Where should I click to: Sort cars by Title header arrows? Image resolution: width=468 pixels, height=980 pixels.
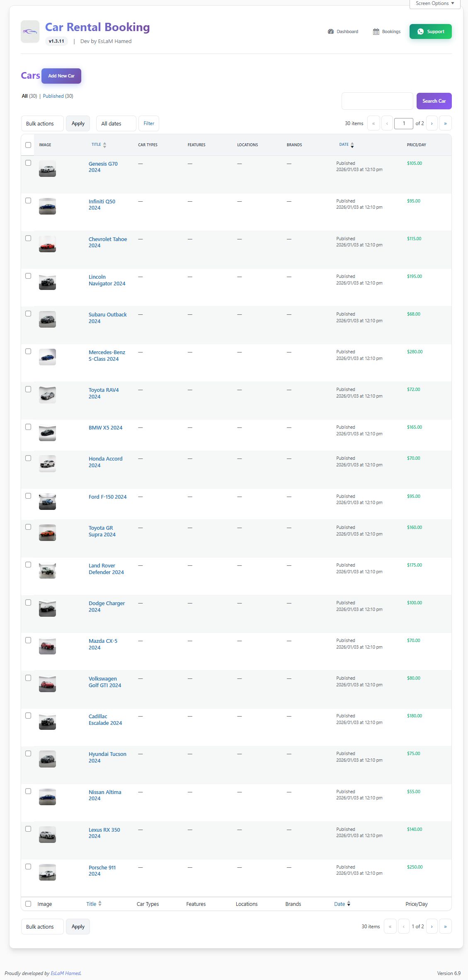click(104, 145)
